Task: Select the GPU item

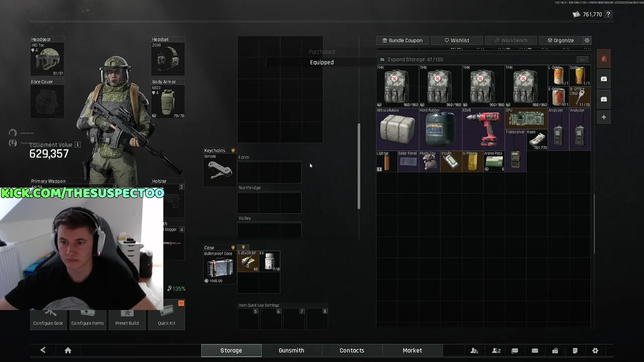Action: 526,118
